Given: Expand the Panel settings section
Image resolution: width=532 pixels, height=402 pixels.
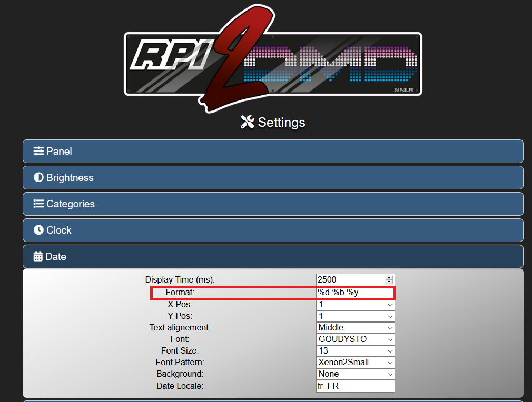Looking at the screenshot, I should pos(273,151).
